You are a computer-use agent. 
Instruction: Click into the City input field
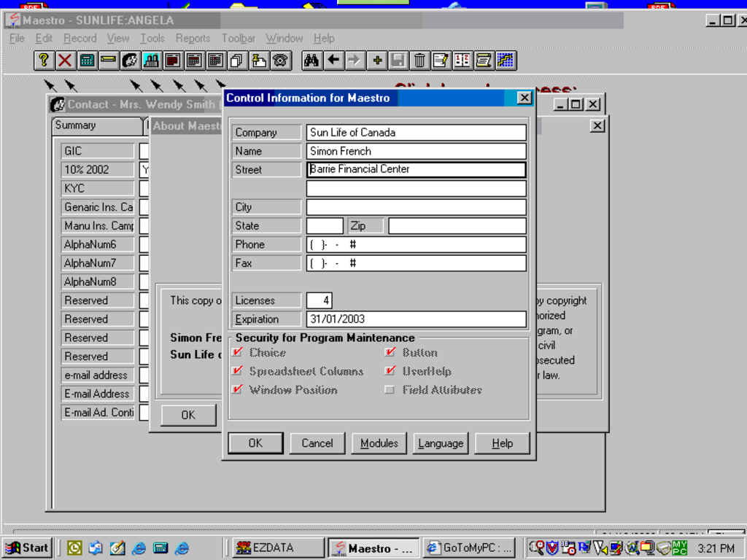tap(416, 207)
